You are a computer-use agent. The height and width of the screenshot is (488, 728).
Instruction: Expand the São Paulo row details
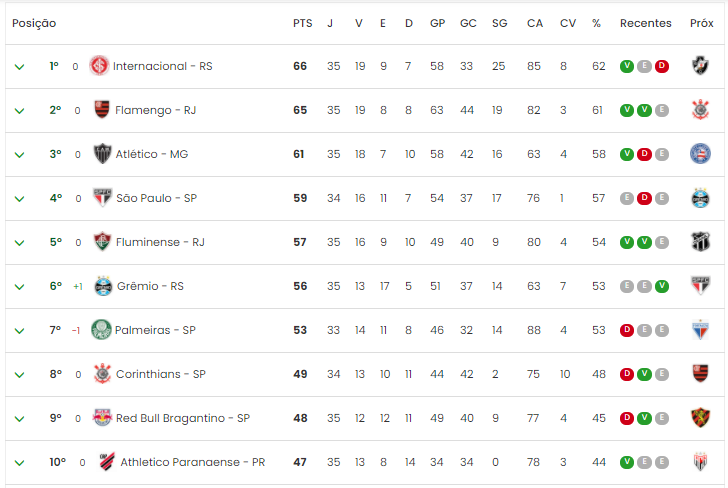click(20, 199)
